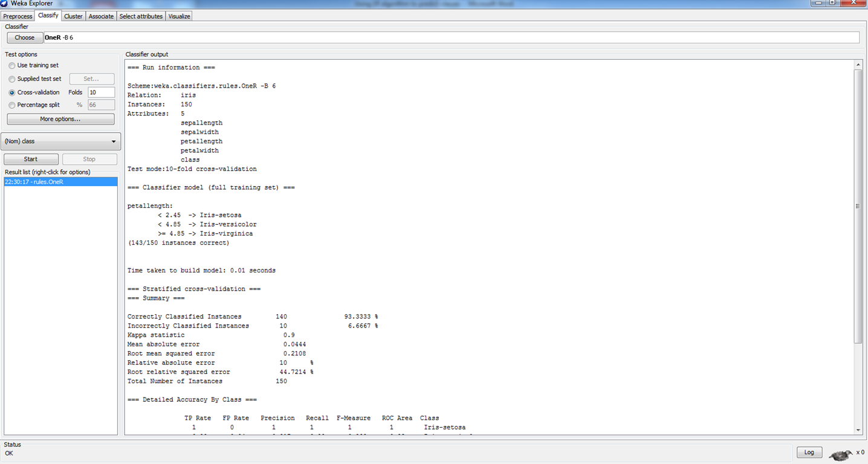Click the "Root relative squared error" line
The image size is (868, 464).
221,372
